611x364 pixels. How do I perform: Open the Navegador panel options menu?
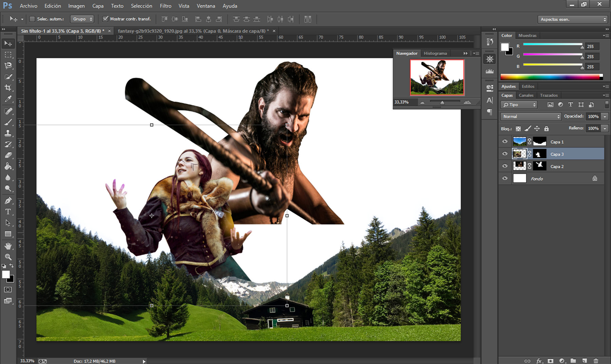[476, 53]
